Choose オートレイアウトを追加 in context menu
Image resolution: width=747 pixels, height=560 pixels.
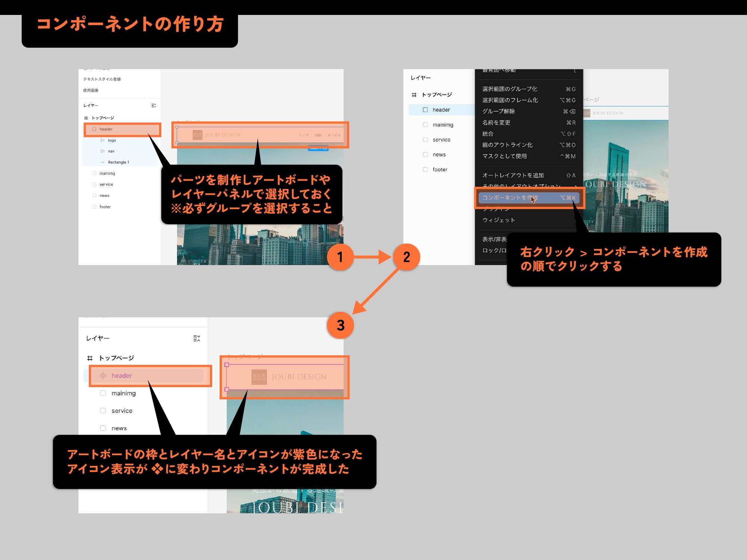coord(529,175)
